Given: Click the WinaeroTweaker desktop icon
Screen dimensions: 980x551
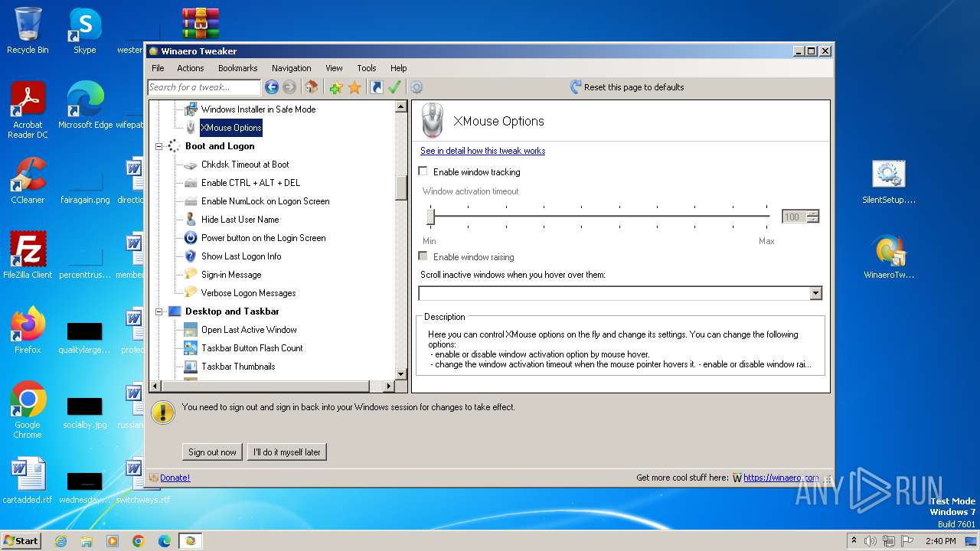Looking at the screenshot, I should coord(888,258).
